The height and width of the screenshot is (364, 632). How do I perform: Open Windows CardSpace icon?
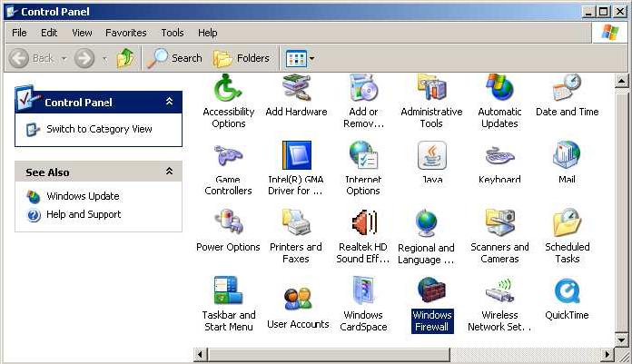[363, 290]
